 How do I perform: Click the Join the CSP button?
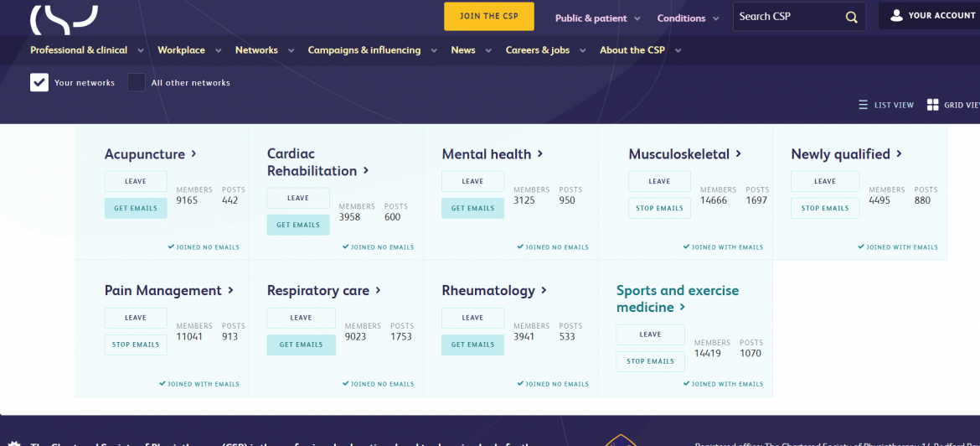489,16
